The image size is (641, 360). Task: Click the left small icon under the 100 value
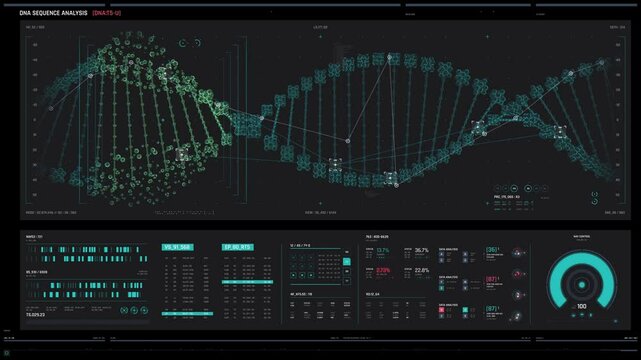[x=573, y=315]
